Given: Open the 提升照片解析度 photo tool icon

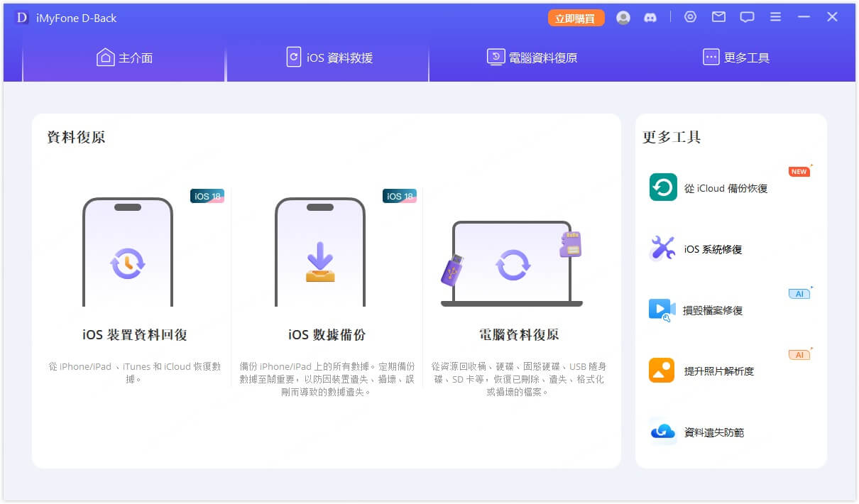Looking at the screenshot, I should point(662,371).
